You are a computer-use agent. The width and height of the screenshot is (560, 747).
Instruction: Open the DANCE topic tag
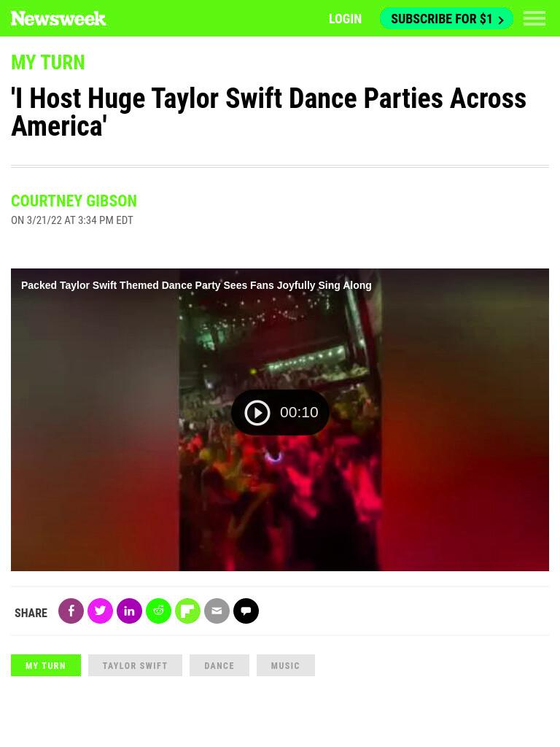pyautogui.click(x=219, y=665)
